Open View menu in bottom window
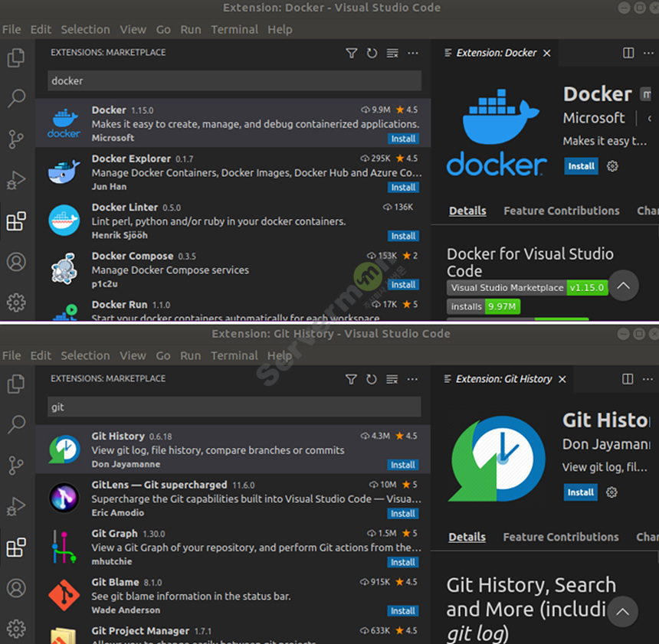Screen dimensions: 659x644 133,356
